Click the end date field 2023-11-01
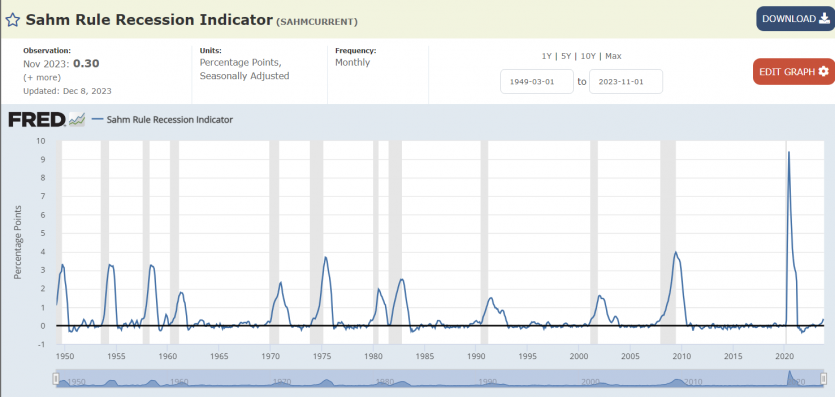835x397 pixels. pos(626,81)
